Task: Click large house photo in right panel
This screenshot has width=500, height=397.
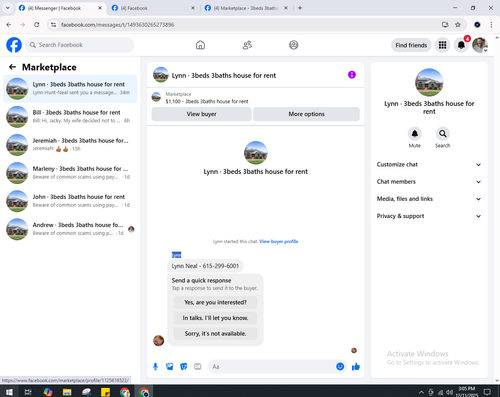Action: point(429,83)
